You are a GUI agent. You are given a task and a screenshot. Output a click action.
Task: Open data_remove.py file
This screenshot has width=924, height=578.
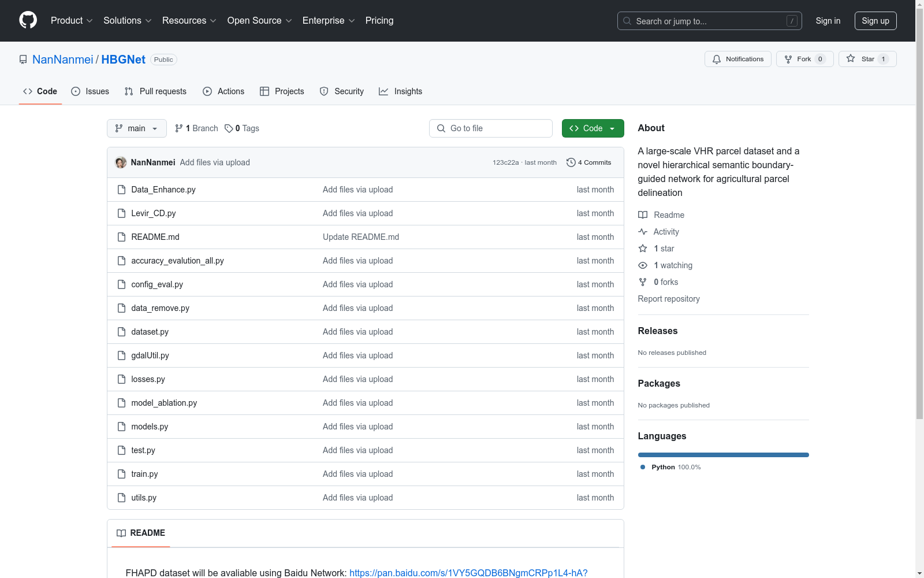coord(160,308)
